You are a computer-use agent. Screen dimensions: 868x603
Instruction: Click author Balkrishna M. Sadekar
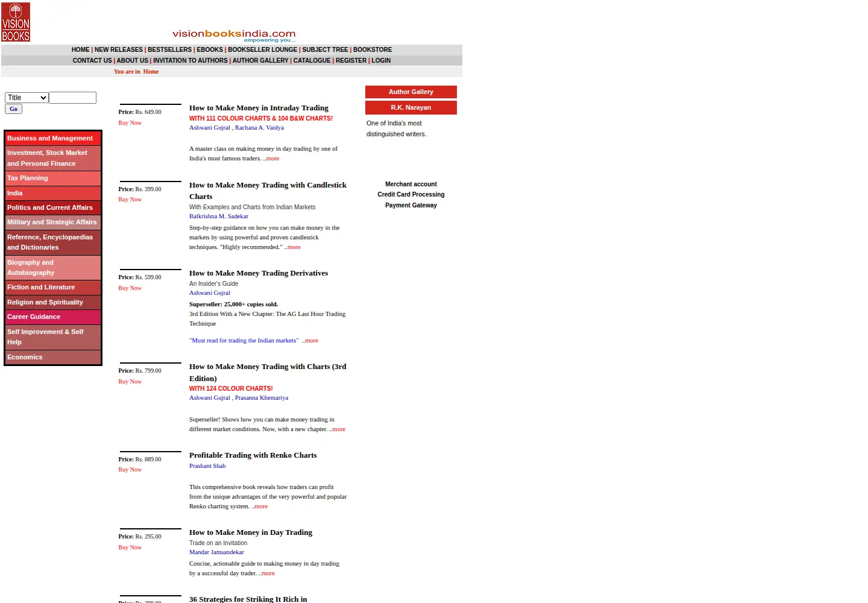[219, 216]
